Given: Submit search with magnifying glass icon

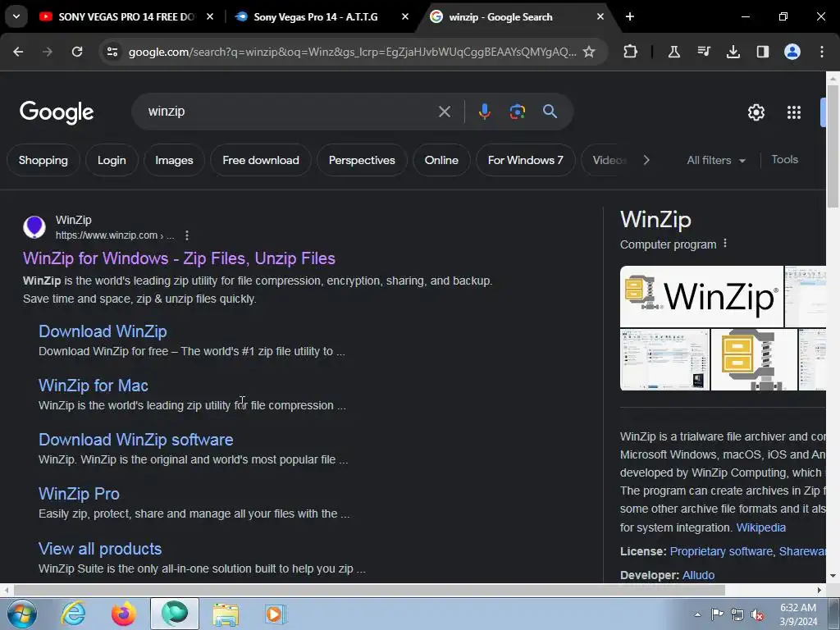Looking at the screenshot, I should click(550, 112).
